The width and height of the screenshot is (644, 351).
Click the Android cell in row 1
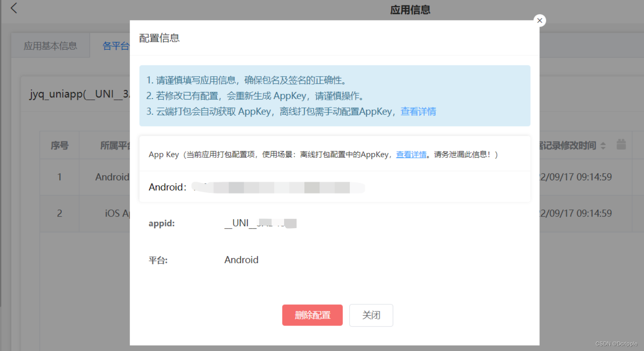tap(112, 177)
